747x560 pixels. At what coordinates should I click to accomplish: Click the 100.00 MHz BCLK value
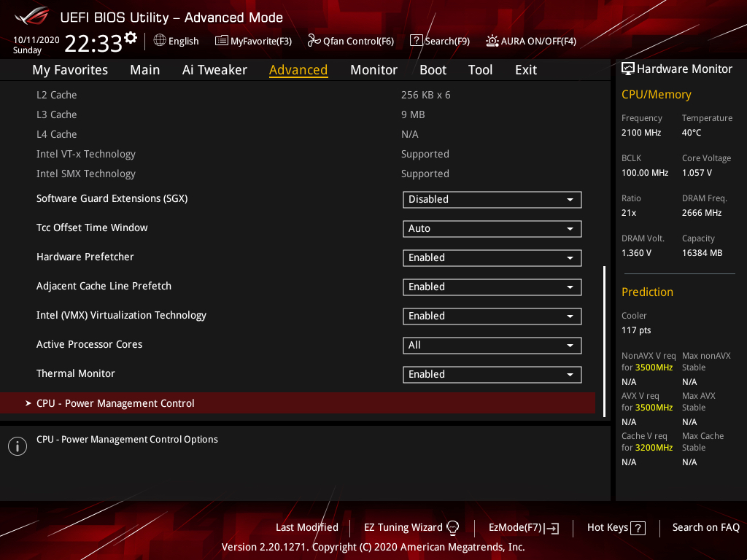(x=645, y=172)
